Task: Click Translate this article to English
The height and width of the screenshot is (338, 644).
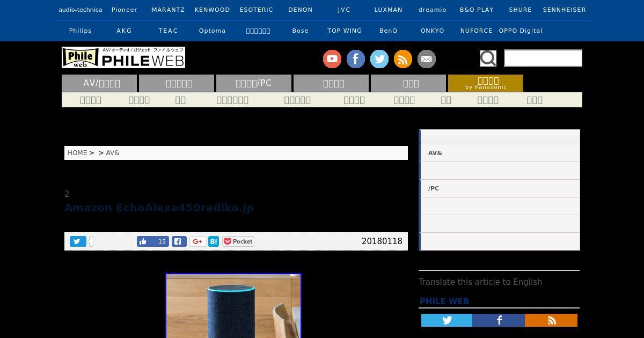Action: [480, 282]
